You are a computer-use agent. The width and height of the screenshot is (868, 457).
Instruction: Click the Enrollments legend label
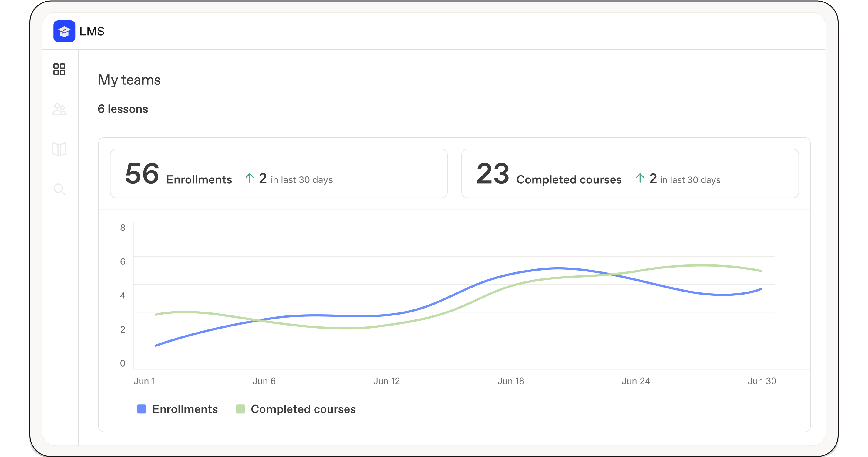[x=185, y=409]
